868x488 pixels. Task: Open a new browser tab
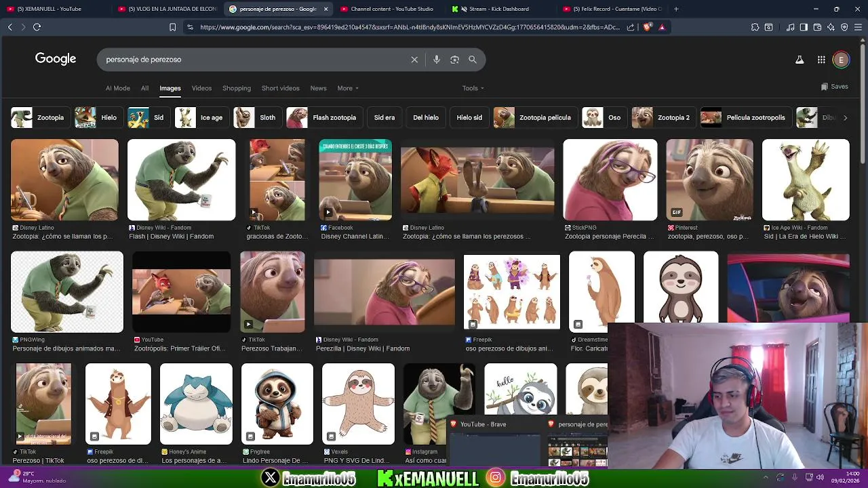click(676, 9)
